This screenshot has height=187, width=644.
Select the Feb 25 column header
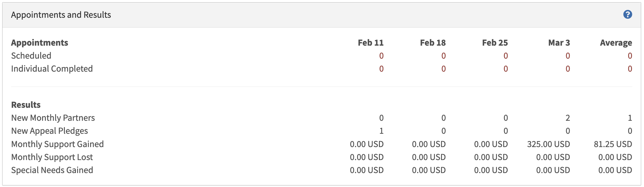pyautogui.click(x=495, y=43)
